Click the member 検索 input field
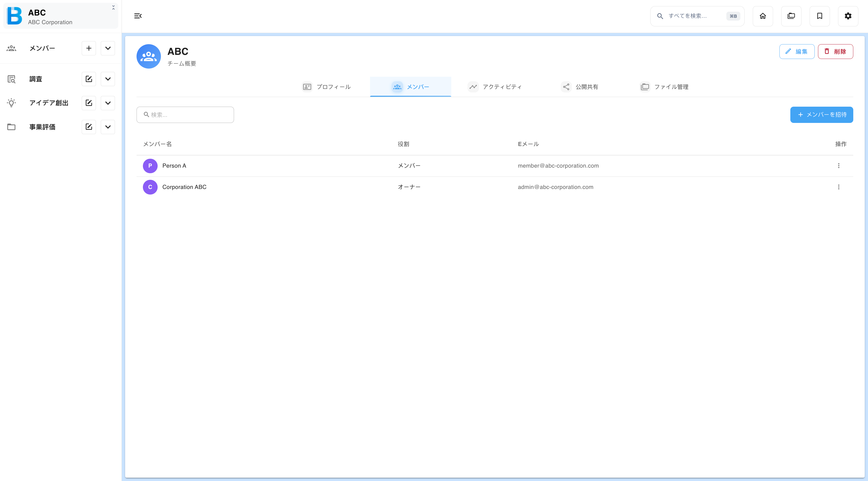This screenshot has width=868, height=481. [x=185, y=115]
